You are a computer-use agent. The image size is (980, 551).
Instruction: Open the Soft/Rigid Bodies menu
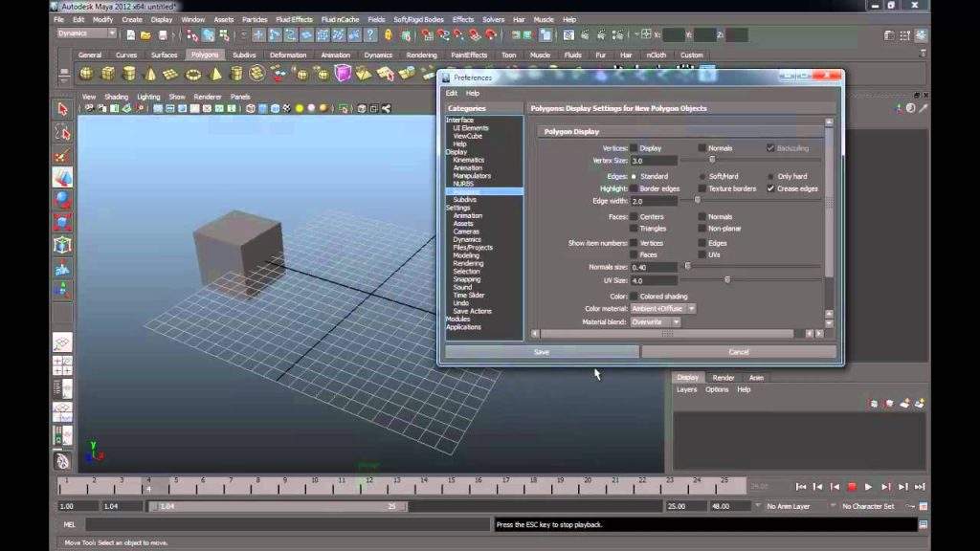pyautogui.click(x=418, y=19)
